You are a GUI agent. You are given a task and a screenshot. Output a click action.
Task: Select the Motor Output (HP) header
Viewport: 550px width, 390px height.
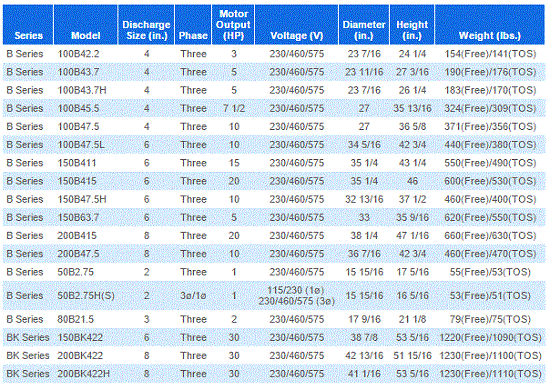(x=233, y=25)
